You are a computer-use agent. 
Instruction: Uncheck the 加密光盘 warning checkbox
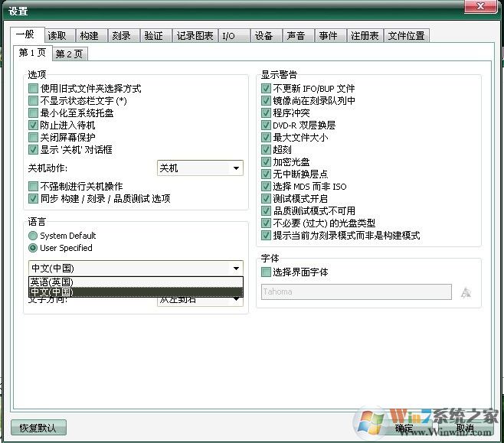tap(267, 162)
